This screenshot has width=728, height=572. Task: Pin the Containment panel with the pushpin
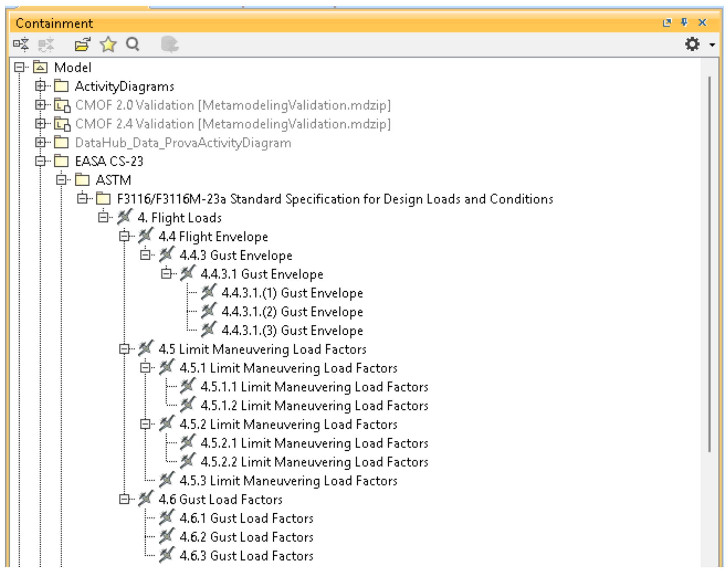684,22
